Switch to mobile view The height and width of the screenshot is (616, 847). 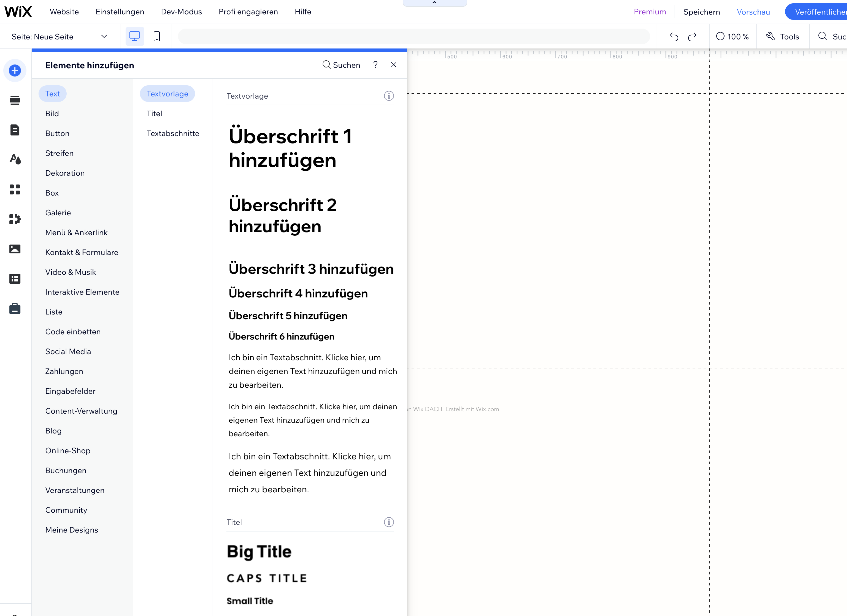coord(157,36)
